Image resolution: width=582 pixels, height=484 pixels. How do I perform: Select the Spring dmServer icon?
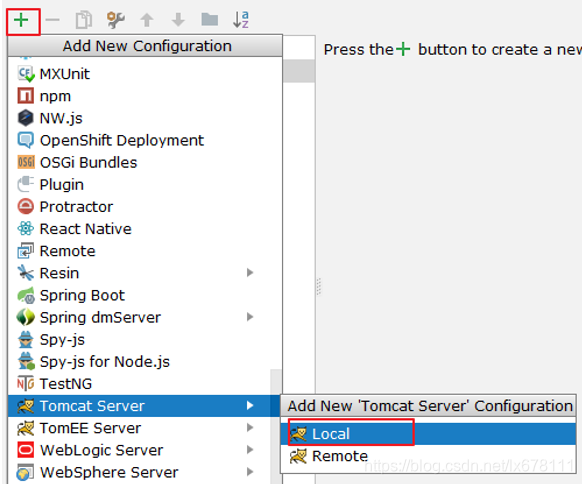tap(26, 317)
